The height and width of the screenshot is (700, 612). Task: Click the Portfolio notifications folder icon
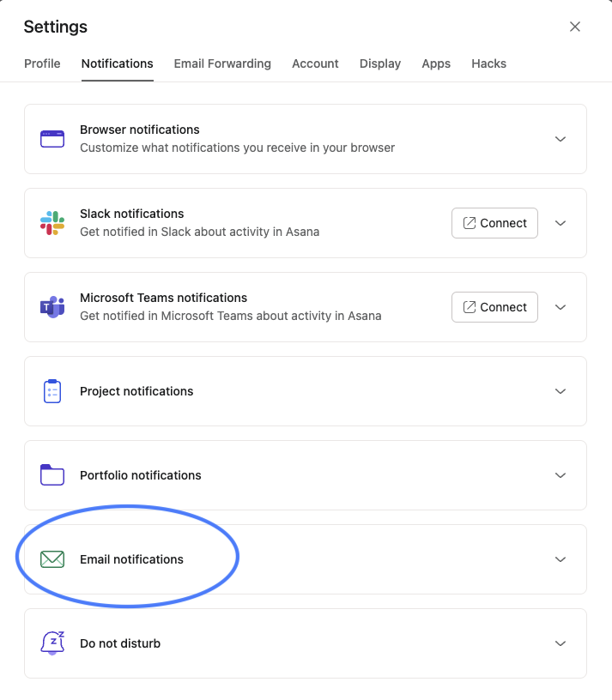(x=52, y=475)
